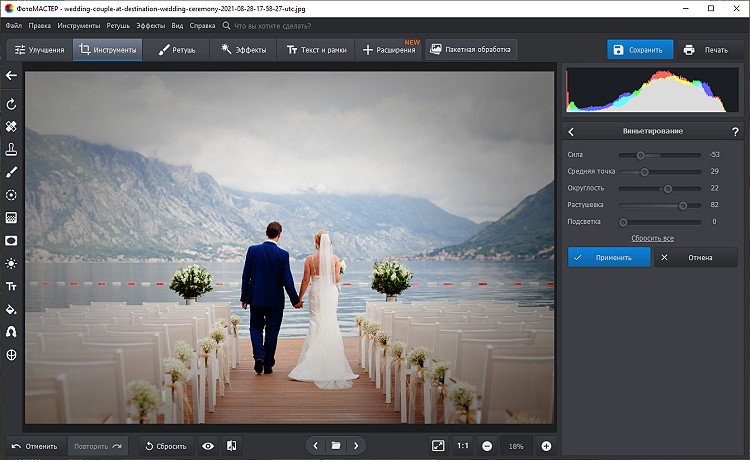
Task: Click the fit-to-screen icon
Action: (438, 445)
